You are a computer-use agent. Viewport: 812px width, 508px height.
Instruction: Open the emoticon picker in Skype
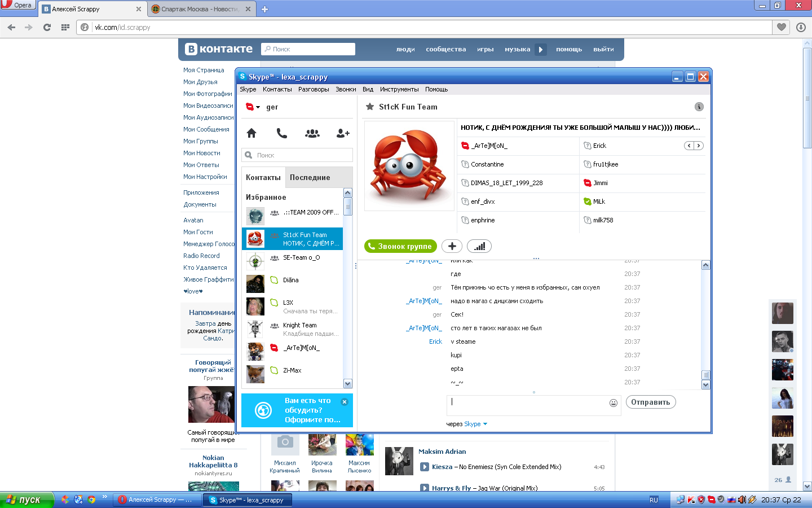614,402
